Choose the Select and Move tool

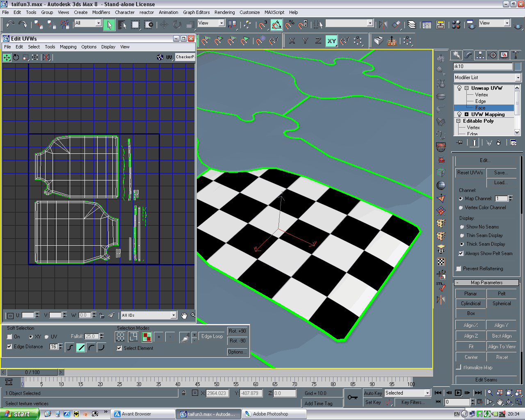(164, 25)
